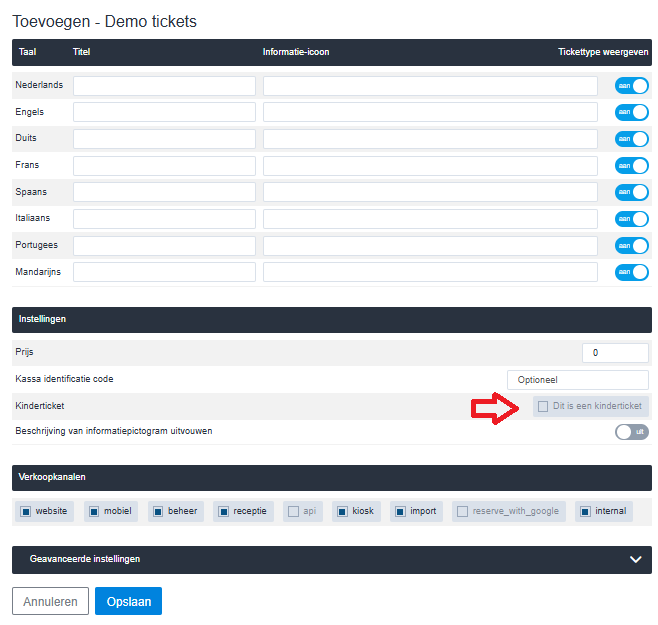Toggle the receptie sales channel checkbox
Viewport: 658px width, 625px height.
[x=224, y=511]
